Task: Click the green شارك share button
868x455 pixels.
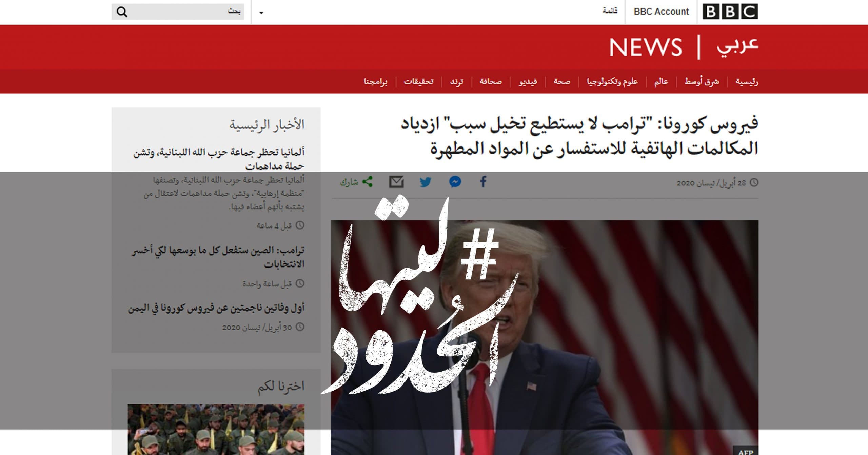Action: click(x=356, y=182)
